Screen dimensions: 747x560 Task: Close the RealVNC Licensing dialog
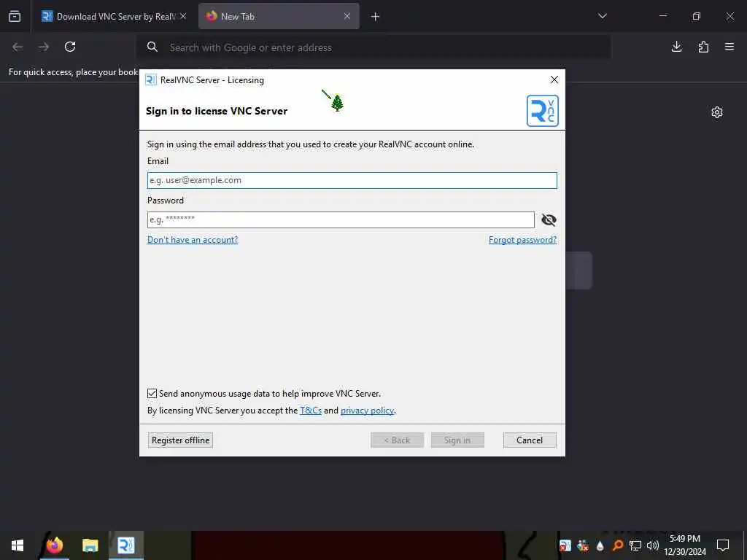(554, 79)
